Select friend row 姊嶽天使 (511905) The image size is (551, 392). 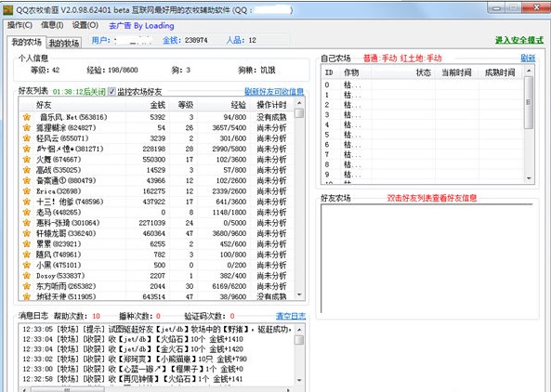[157, 296]
